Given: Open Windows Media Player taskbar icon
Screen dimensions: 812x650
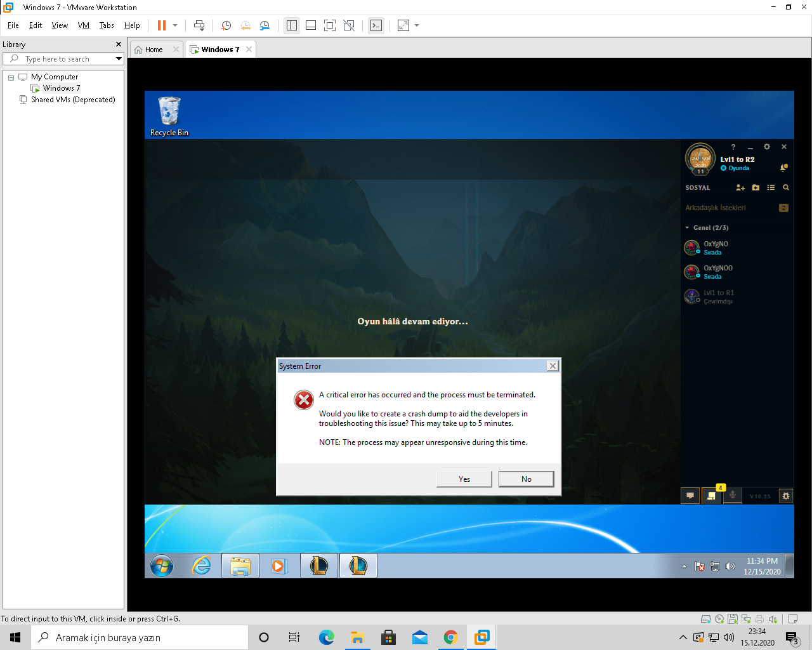Looking at the screenshot, I should click(278, 566).
